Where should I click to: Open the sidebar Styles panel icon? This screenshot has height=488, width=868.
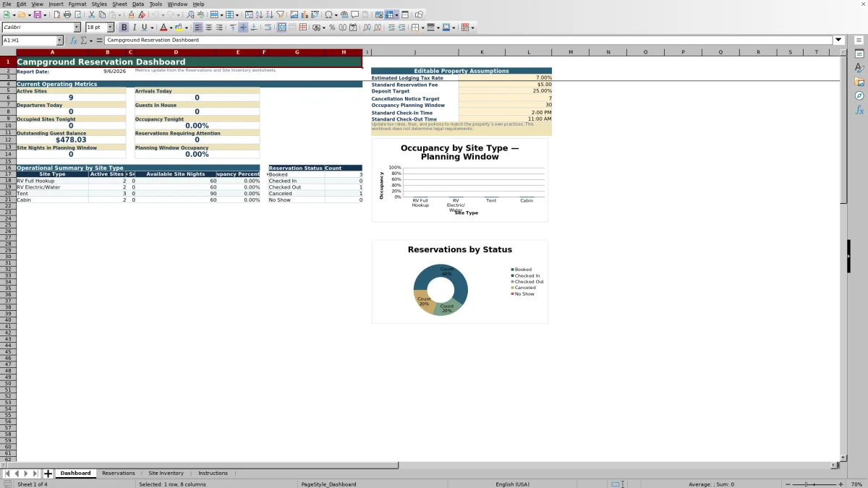tap(859, 68)
